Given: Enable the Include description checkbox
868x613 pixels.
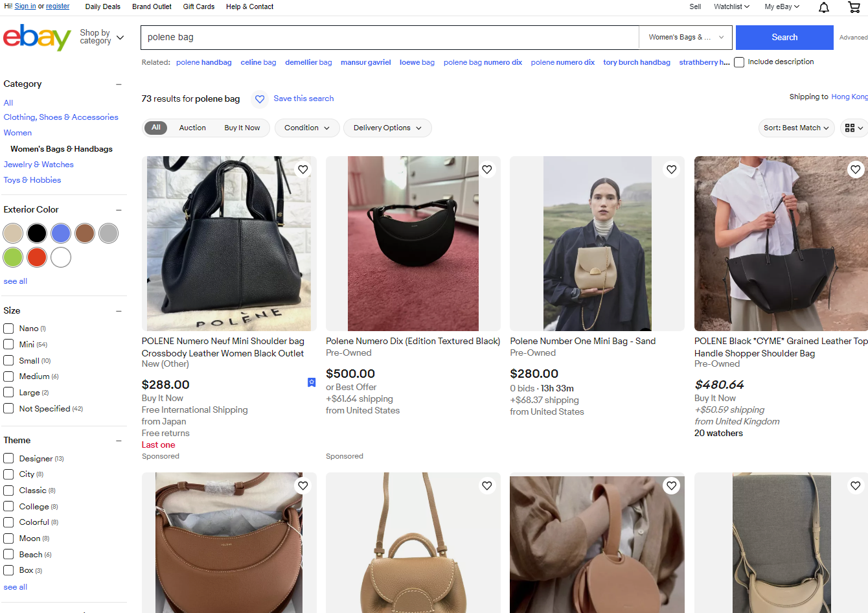Looking at the screenshot, I should tap(739, 62).
